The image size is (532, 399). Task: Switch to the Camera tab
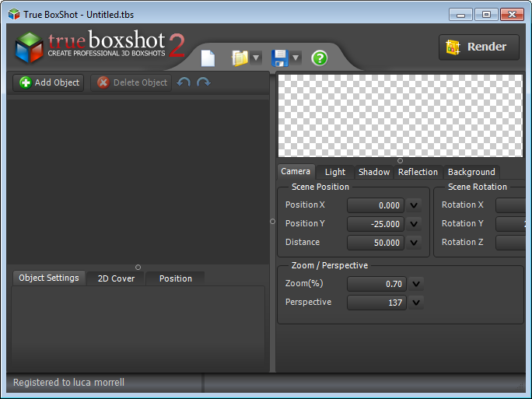(x=296, y=171)
